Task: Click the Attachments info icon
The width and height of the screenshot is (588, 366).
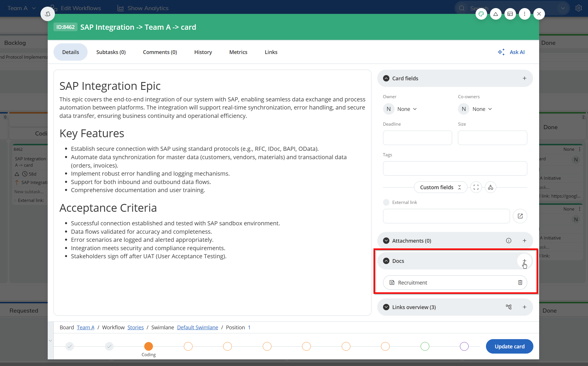Action: tap(509, 241)
